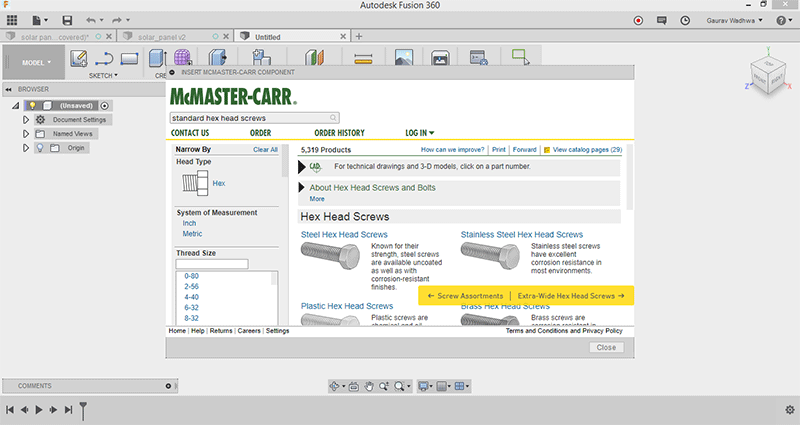Open the data panel grid icon
This screenshot has width=800, height=425.
coord(12,20)
